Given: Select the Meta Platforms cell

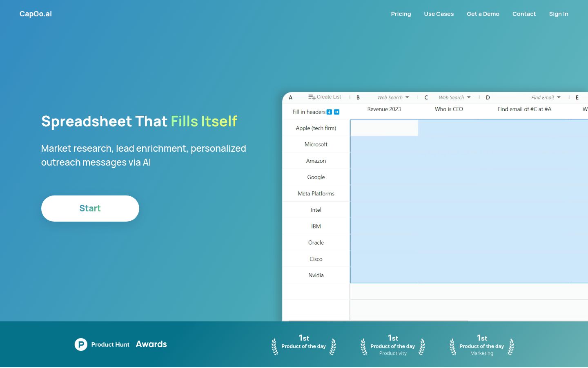Looking at the screenshot, I should pos(316,193).
